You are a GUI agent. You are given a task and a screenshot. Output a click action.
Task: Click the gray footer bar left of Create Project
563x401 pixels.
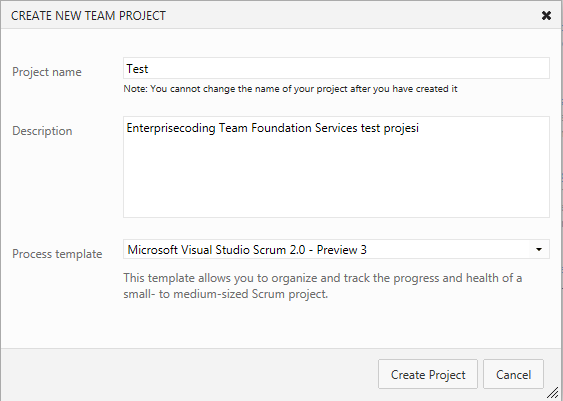point(189,374)
